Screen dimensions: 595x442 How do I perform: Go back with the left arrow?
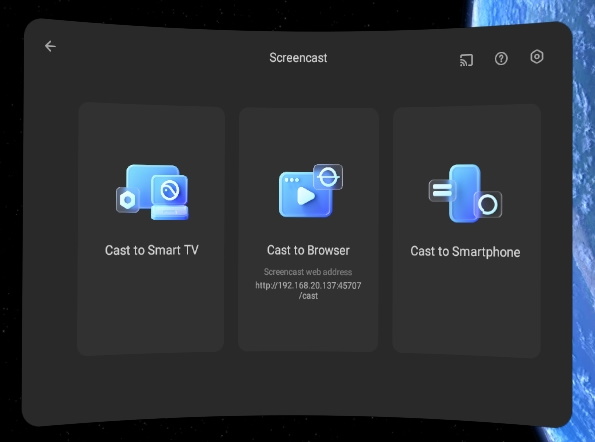50,46
